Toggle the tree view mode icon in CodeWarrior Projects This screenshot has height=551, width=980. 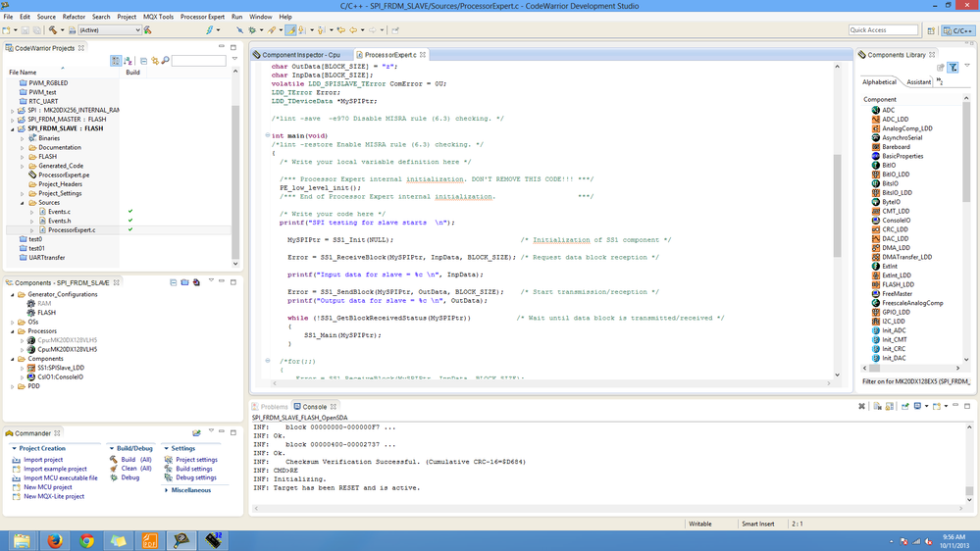coord(116,61)
